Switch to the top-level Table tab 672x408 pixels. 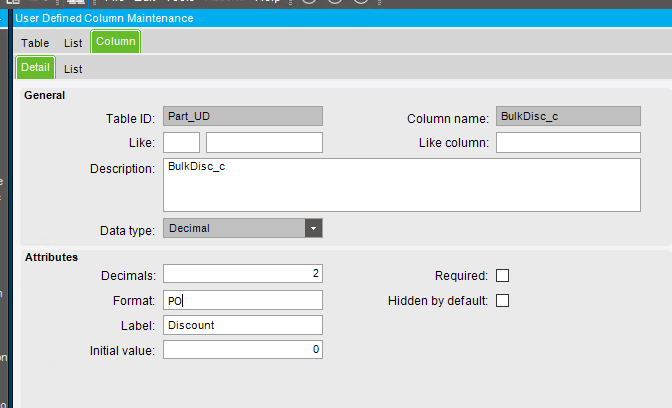click(x=35, y=43)
